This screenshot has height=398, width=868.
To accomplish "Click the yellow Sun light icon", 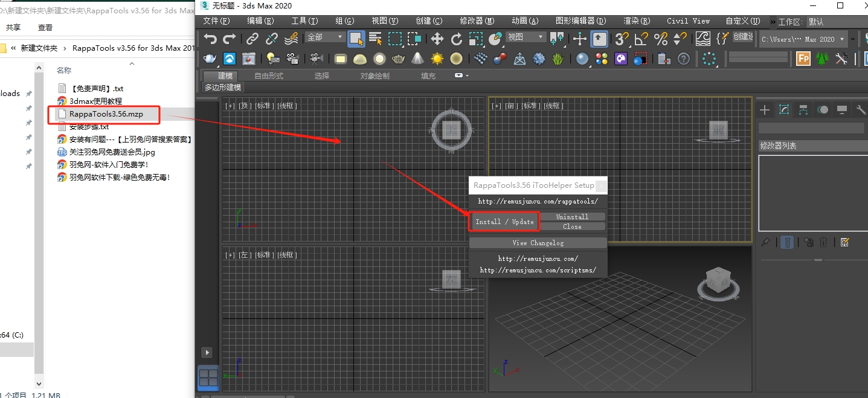I will (x=437, y=59).
